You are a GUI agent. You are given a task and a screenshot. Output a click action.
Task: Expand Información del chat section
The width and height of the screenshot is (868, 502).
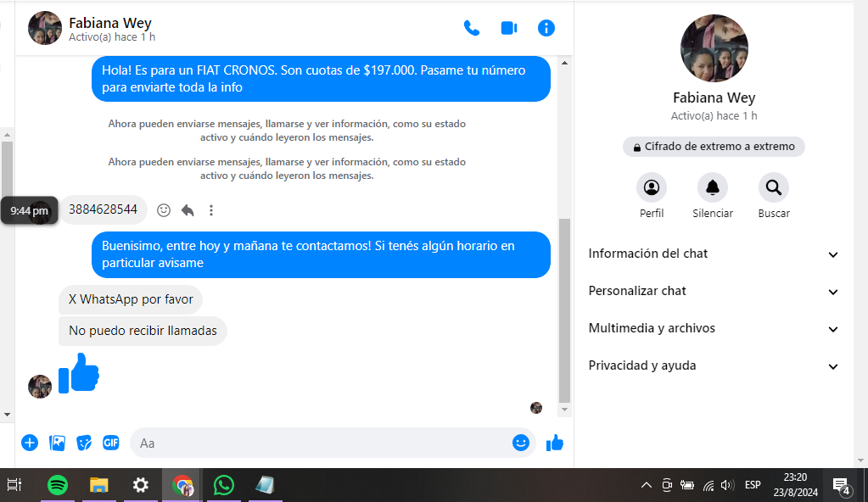tap(714, 254)
